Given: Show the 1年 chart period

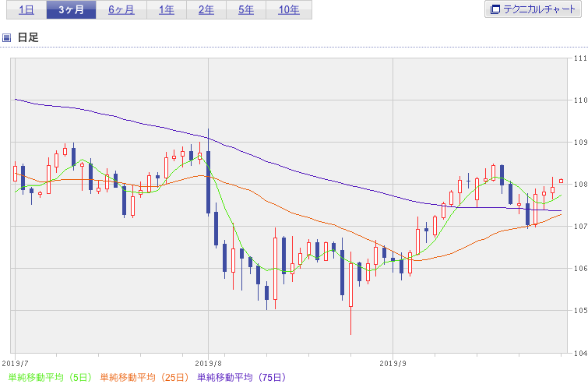Looking at the screenshot, I should pos(167,10).
